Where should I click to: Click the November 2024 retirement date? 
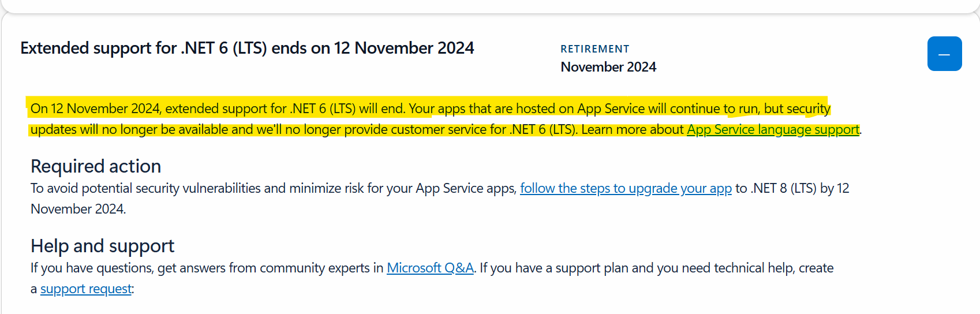click(608, 67)
